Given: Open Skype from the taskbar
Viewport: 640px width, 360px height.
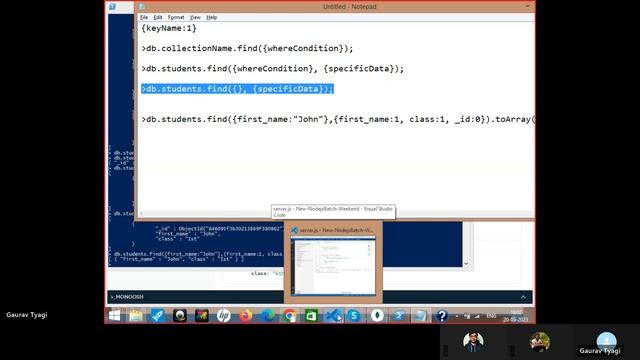Looking at the screenshot, I should pyautogui.click(x=354, y=316).
